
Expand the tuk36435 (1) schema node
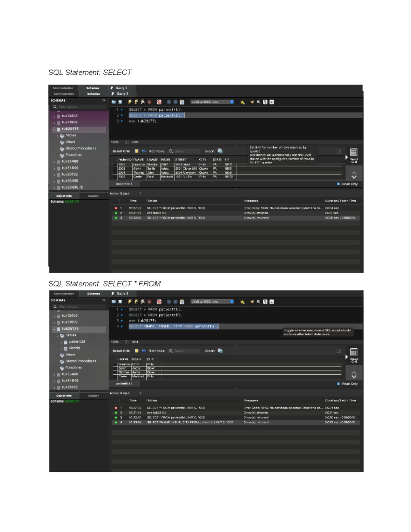click(x=54, y=188)
